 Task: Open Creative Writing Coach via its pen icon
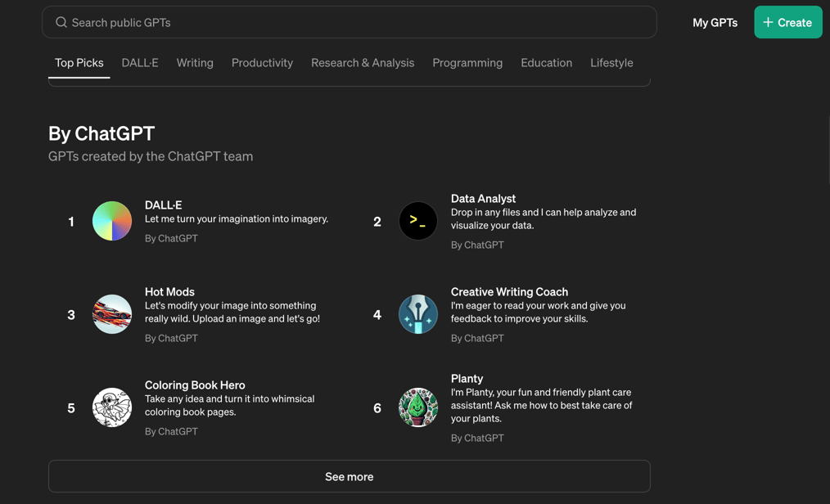coord(418,314)
